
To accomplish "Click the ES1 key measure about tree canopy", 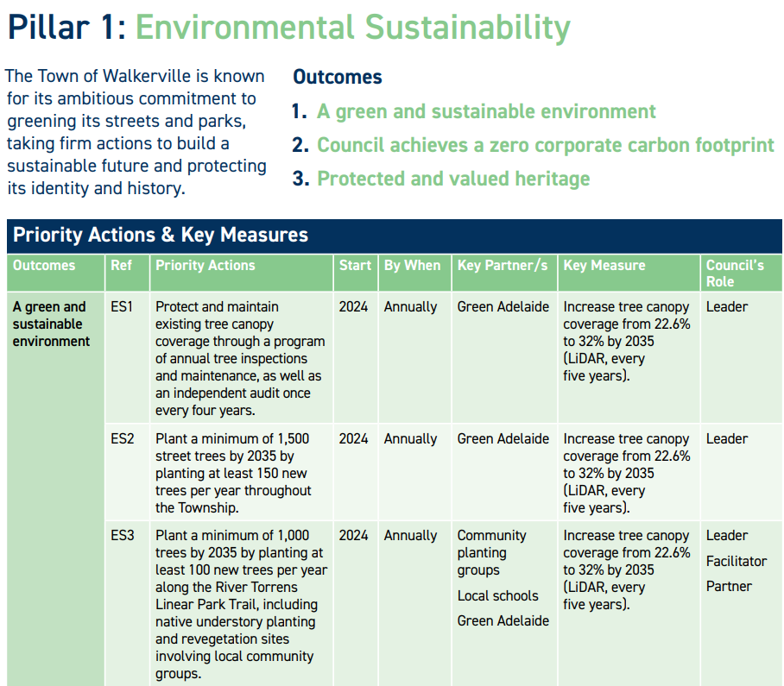I will click(627, 341).
